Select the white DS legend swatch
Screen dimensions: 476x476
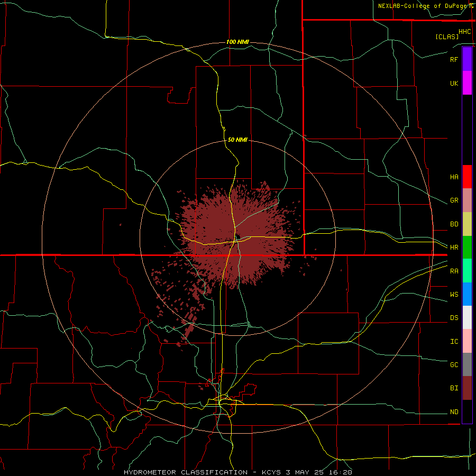[467, 317]
